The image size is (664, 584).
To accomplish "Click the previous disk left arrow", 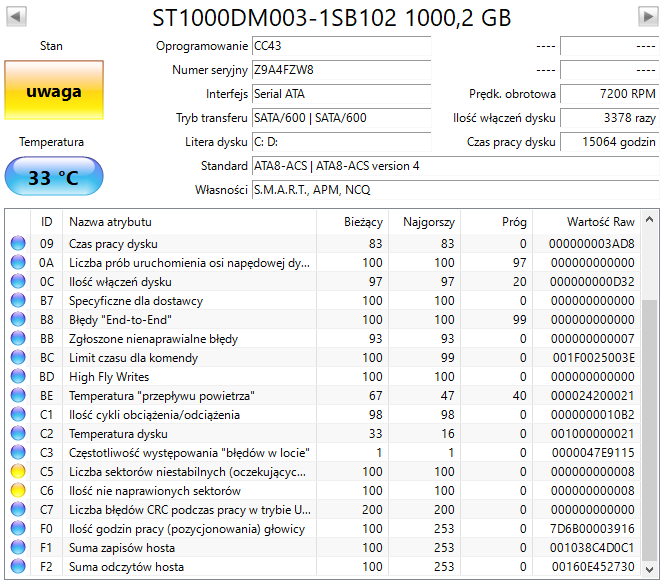I will (x=17, y=17).
